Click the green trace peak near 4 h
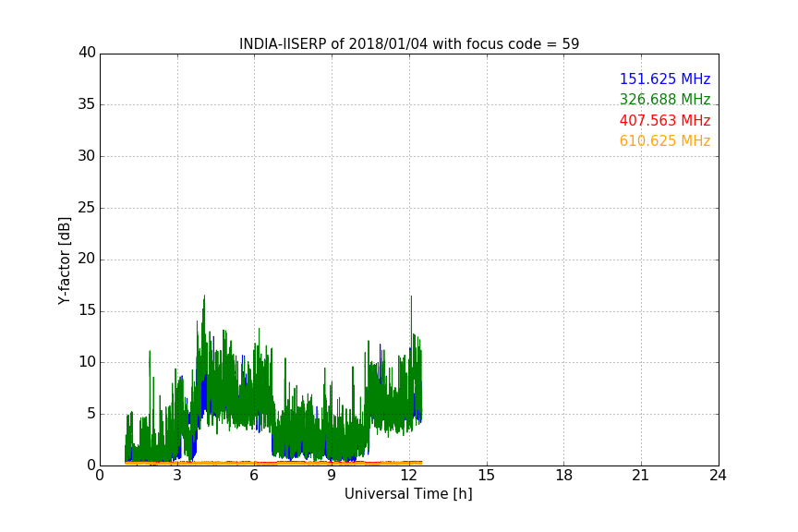This screenshot has height=532, width=798. coord(204,296)
